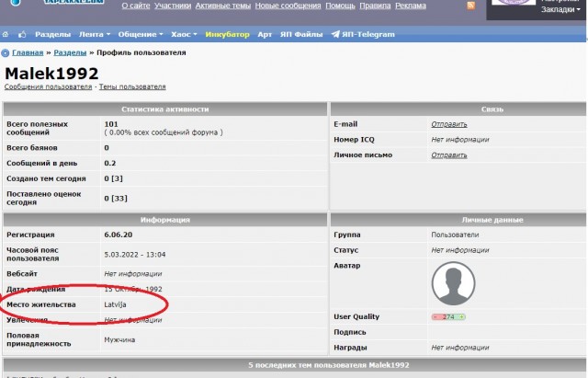Open the Помощь page
Screen dimensions: 588x378
coord(340,6)
